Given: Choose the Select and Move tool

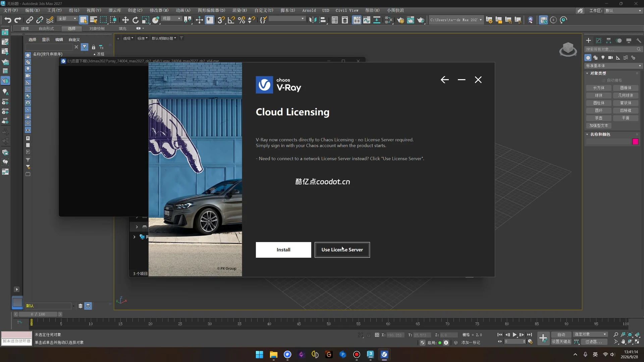Looking at the screenshot, I should pos(125,20).
